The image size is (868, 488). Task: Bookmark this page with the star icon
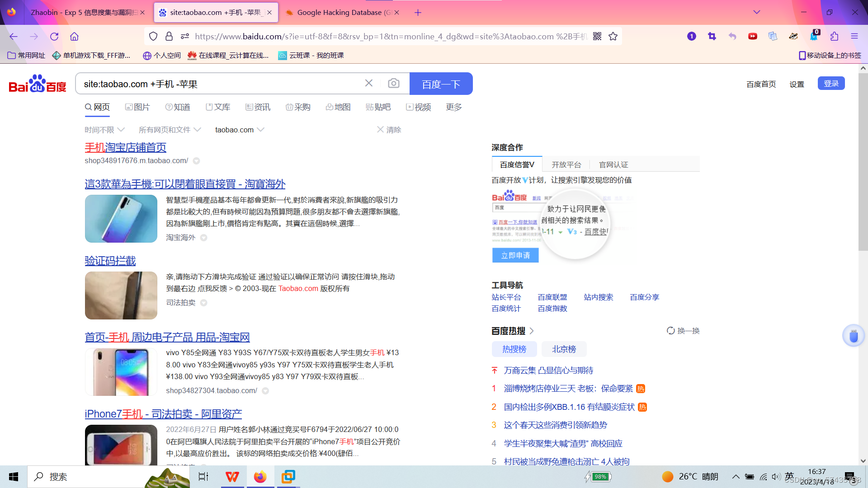613,37
